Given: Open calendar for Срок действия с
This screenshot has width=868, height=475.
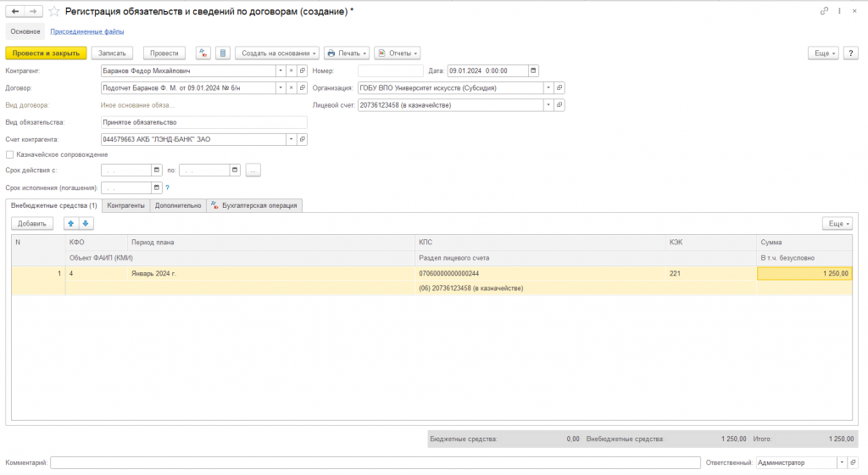Looking at the screenshot, I should pos(157,170).
